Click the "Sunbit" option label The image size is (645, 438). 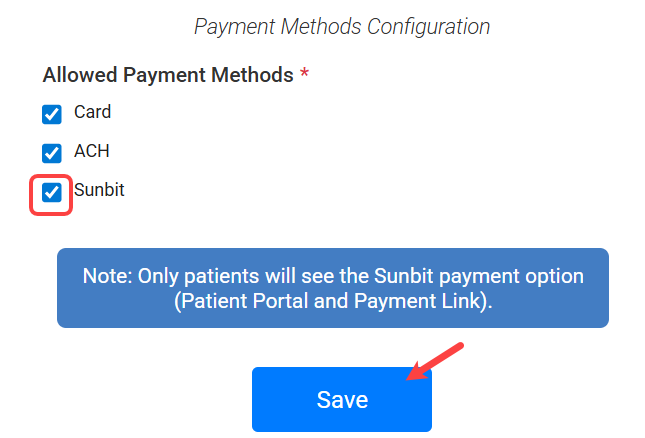(x=99, y=189)
